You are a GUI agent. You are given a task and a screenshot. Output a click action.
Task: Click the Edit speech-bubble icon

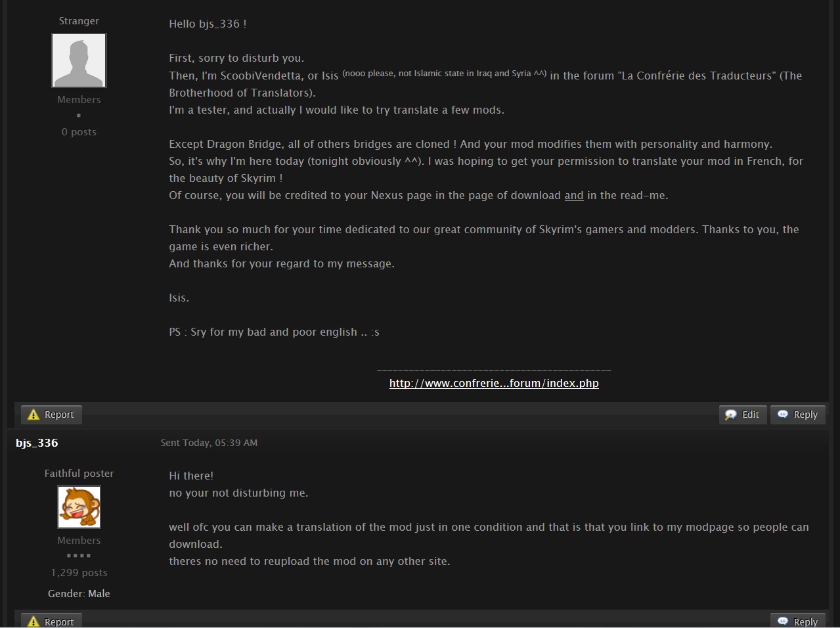pyautogui.click(x=731, y=415)
